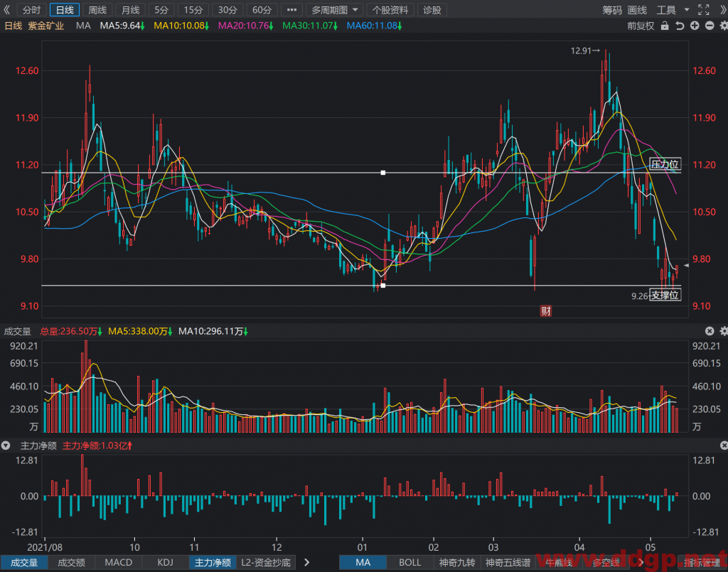Select 神奇五线谱 indicator tab
728x572 pixels.
coord(508,562)
